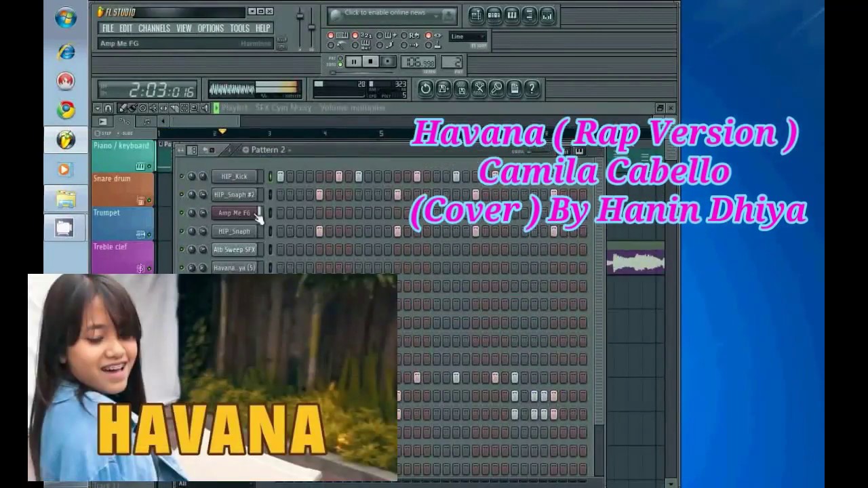Screen dimensions: 868x488
Task: Select the slice tool in playlist toolbar
Action: [x=173, y=108]
